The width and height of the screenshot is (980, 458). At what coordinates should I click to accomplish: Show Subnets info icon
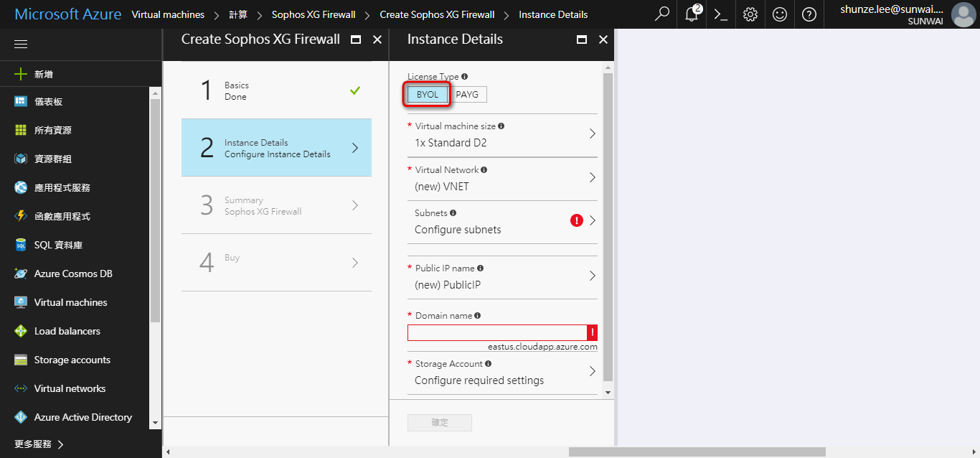click(x=453, y=212)
